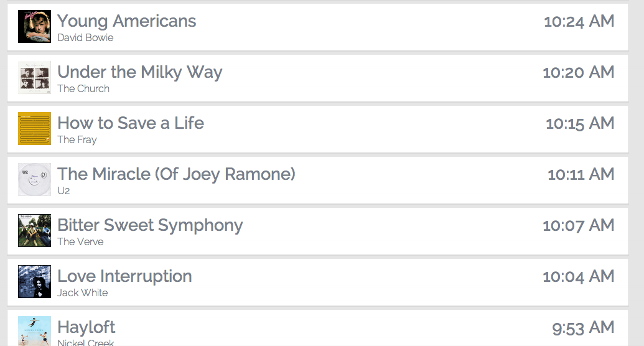Click the Under the Milky Way album art

(34, 78)
